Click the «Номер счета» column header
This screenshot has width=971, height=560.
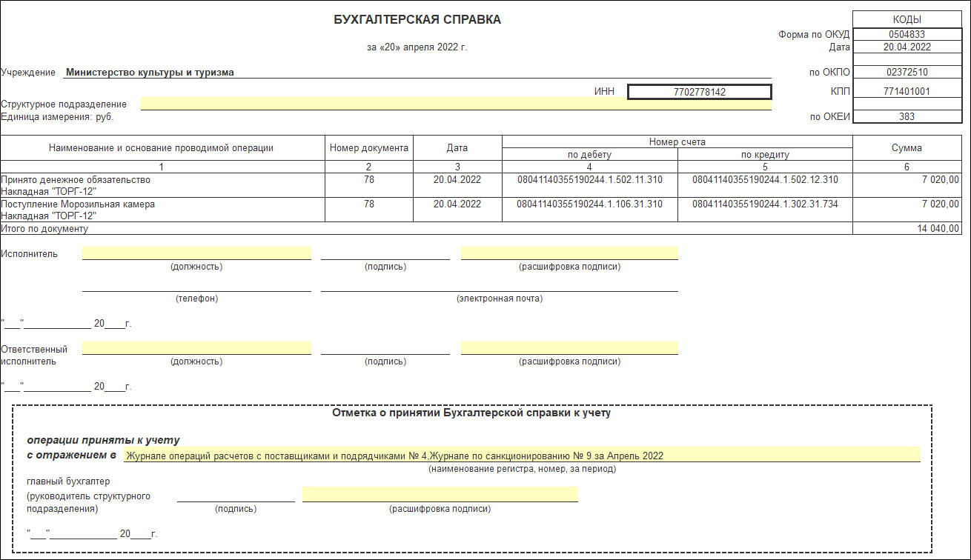pyautogui.click(x=677, y=141)
